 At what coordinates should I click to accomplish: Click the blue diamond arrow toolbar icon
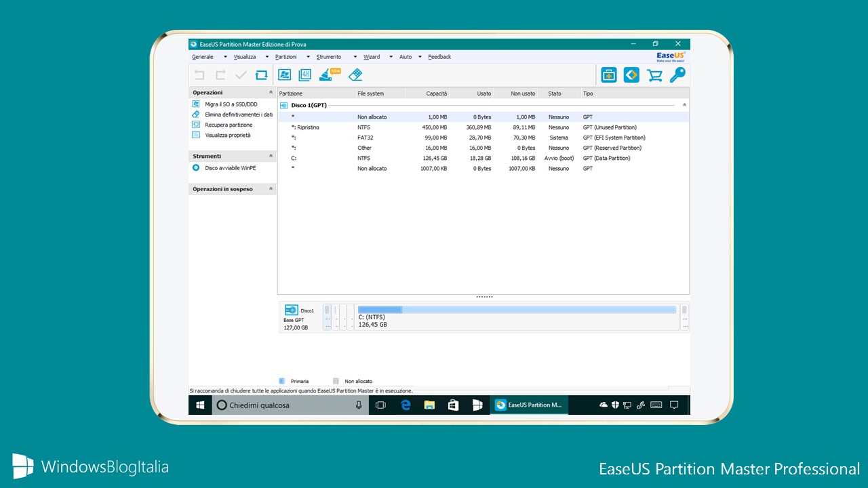(631, 75)
